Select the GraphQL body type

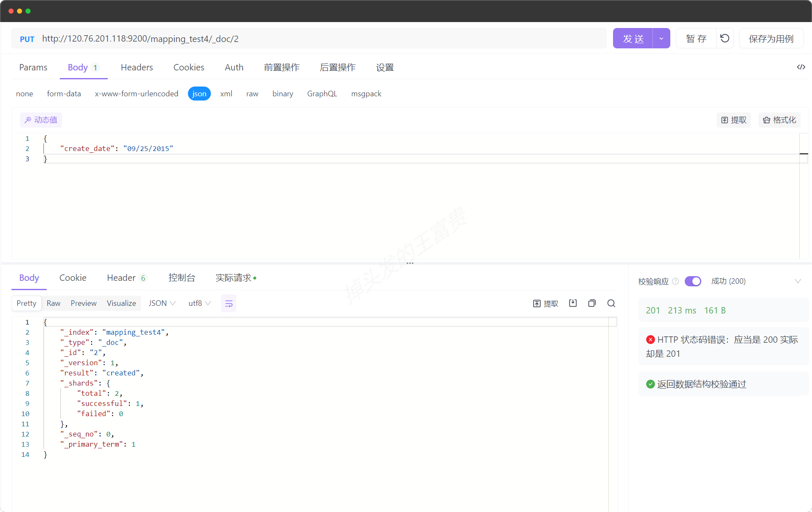pos(322,94)
